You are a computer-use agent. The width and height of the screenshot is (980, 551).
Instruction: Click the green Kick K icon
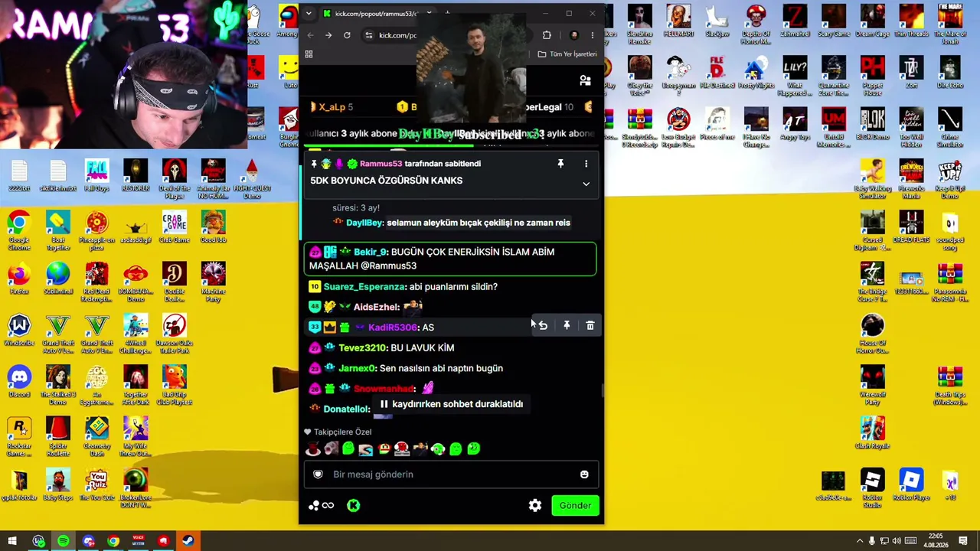353,505
